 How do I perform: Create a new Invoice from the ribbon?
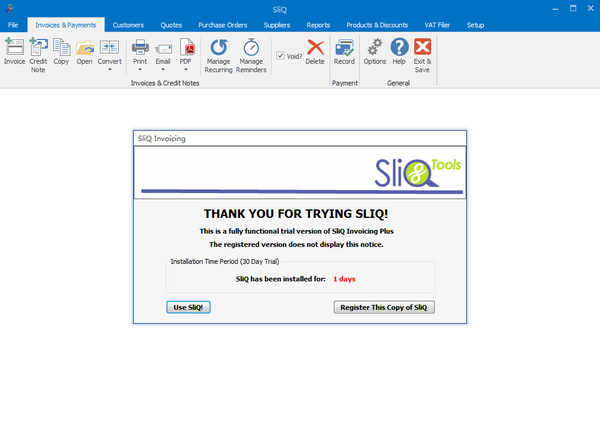point(15,52)
